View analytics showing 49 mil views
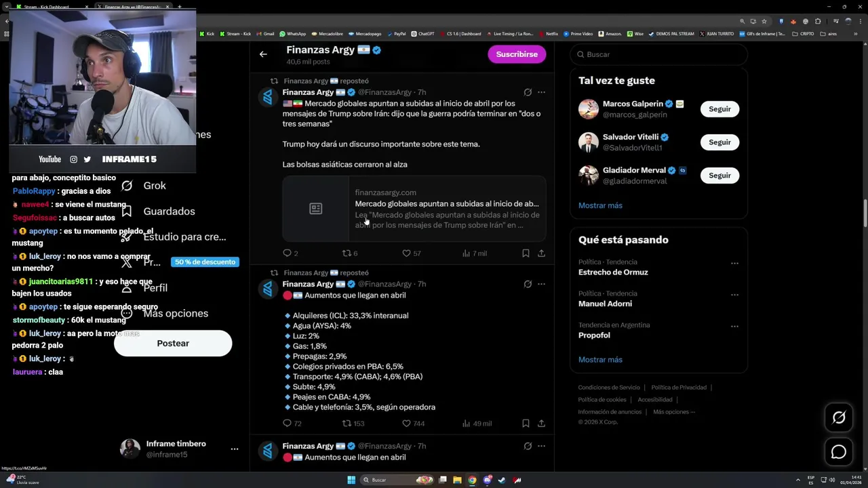Image resolution: width=868 pixels, height=488 pixels. [x=477, y=424]
